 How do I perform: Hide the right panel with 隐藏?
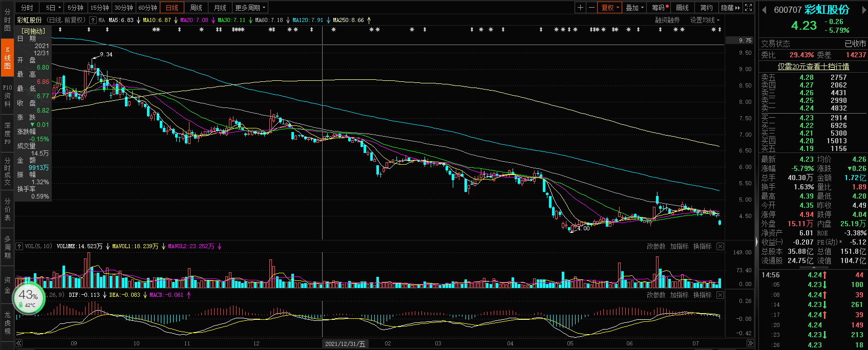point(730,8)
